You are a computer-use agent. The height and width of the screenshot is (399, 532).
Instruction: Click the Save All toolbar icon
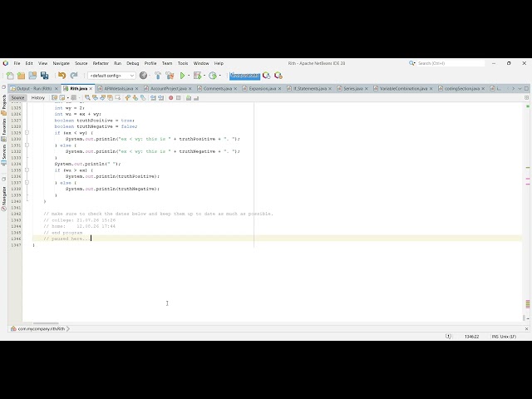(44, 76)
